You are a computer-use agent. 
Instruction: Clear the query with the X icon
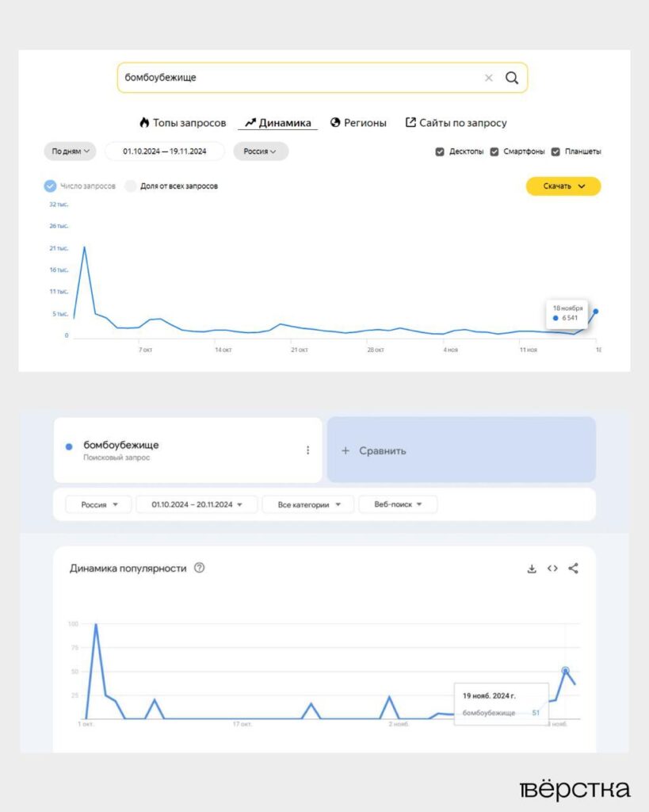487,78
